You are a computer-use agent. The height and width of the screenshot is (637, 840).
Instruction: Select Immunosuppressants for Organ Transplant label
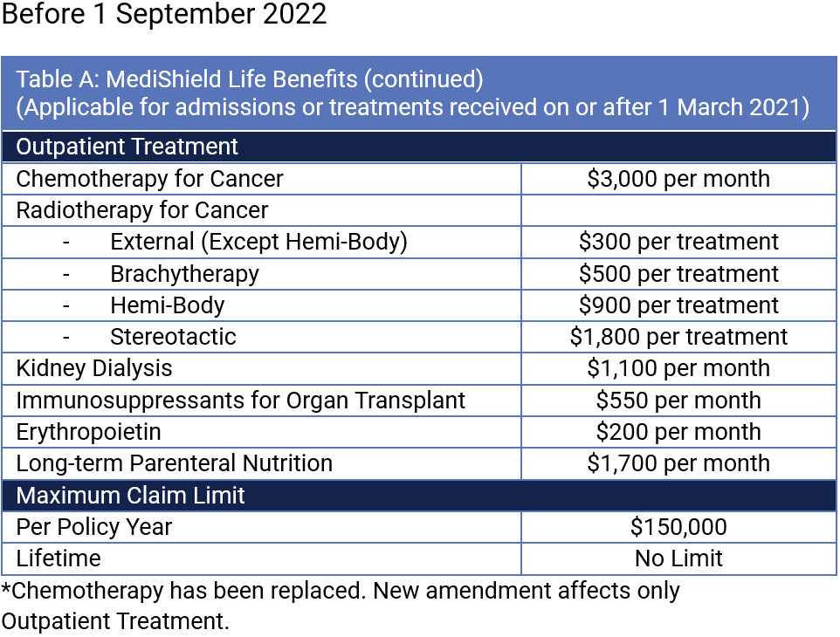[x=240, y=401]
